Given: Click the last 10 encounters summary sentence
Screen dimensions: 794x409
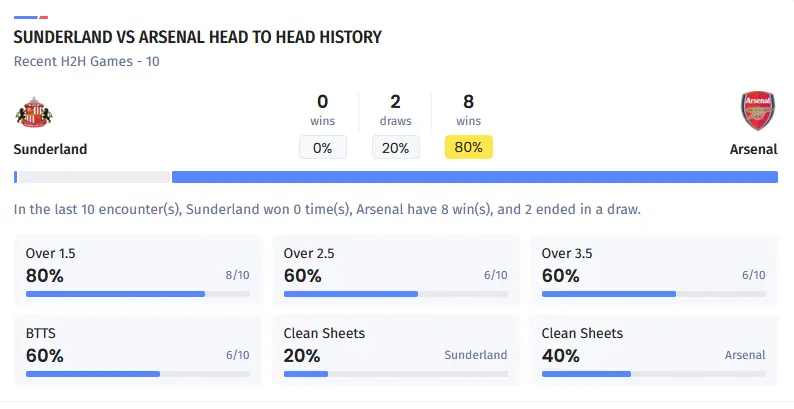Looking at the screenshot, I should click(x=327, y=210).
